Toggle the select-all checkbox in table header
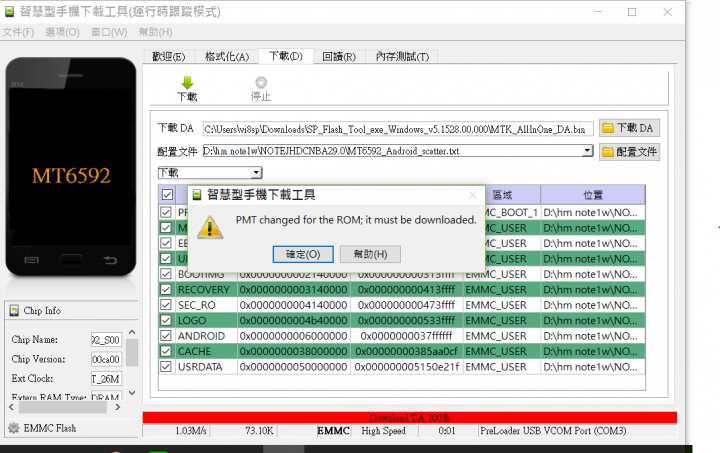This screenshot has width=720, height=453. point(167,195)
